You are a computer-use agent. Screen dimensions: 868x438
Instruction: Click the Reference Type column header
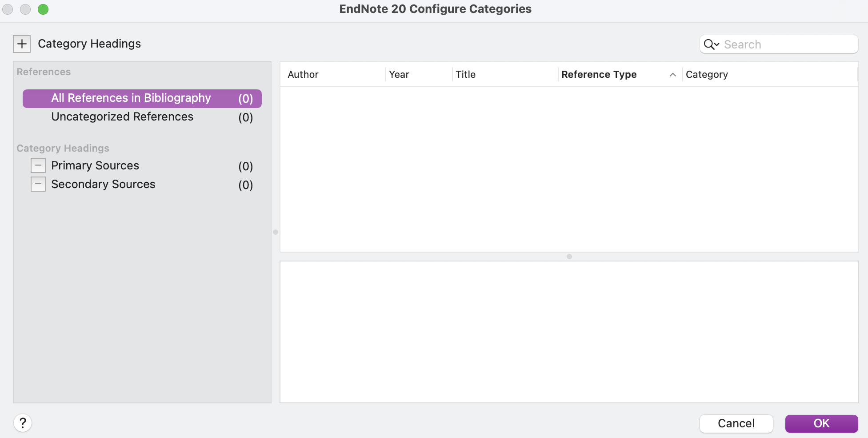599,75
